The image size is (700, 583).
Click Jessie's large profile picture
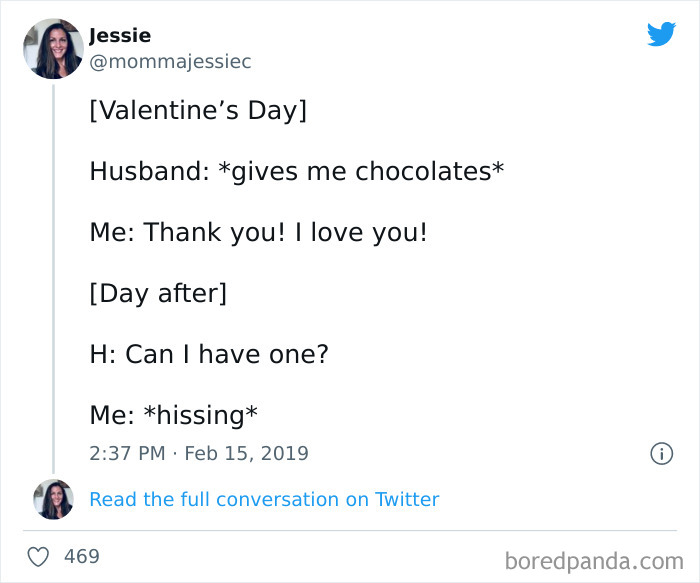[x=53, y=48]
